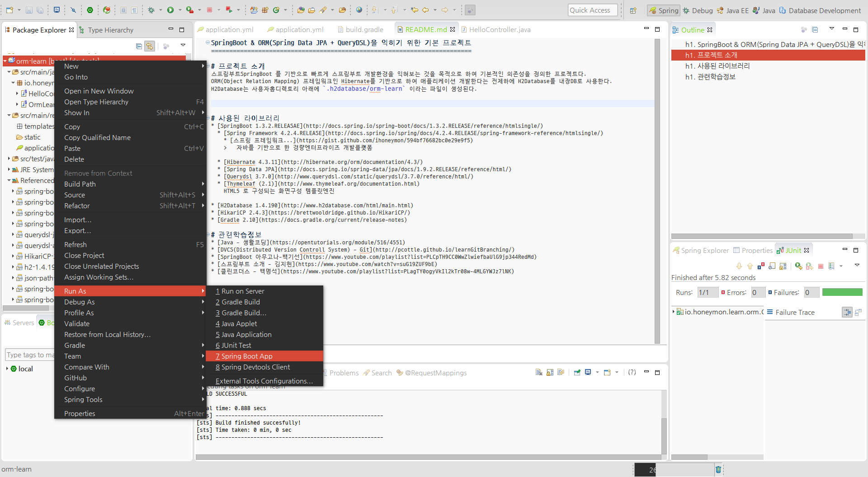Expand io.honeymon.learn.orm test result node

674,312
